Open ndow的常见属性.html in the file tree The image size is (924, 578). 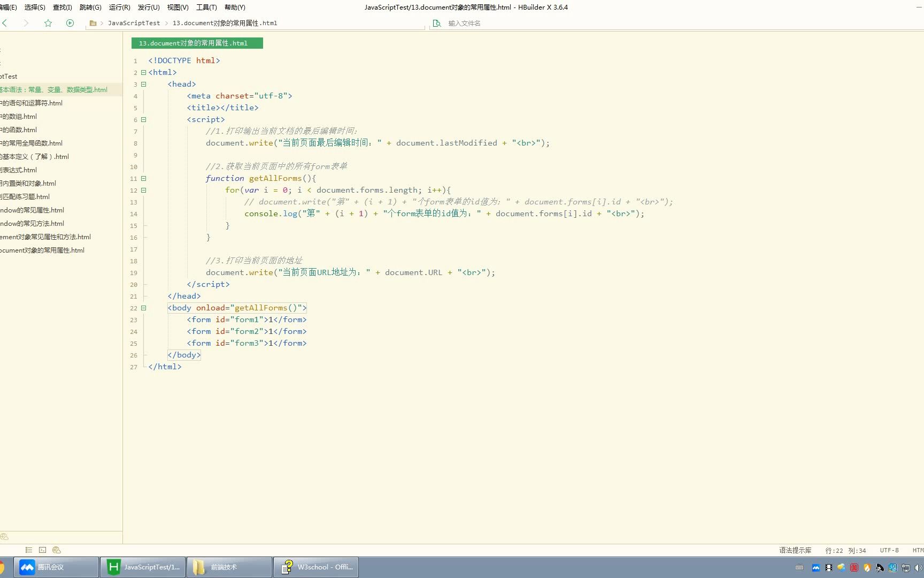[32, 210]
